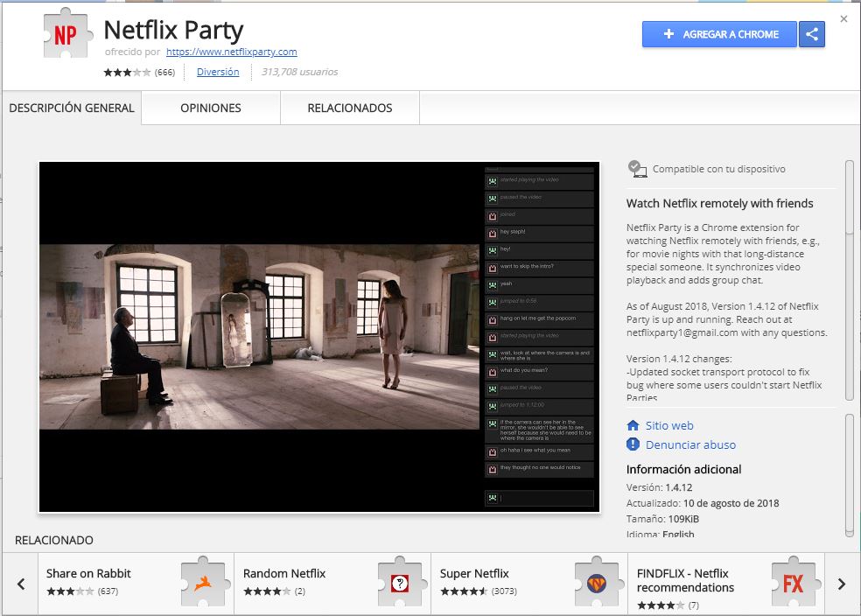
Task: Click the 'Tamaño: 109KiB' line
Action: [662, 519]
